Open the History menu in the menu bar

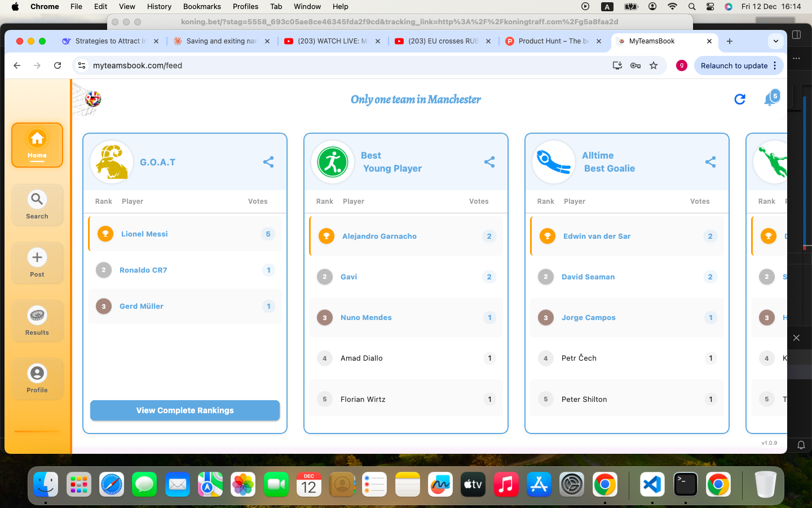pos(159,6)
